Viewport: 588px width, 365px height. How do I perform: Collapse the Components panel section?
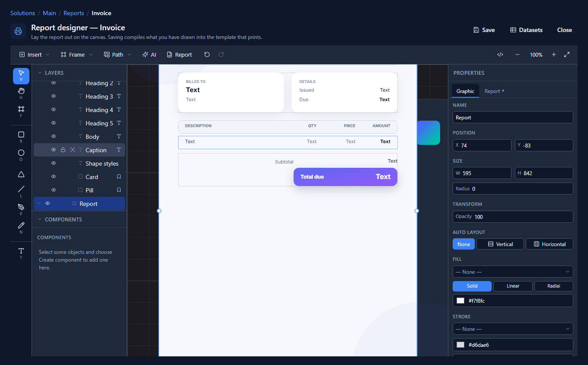pyautogui.click(x=40, y=219)
